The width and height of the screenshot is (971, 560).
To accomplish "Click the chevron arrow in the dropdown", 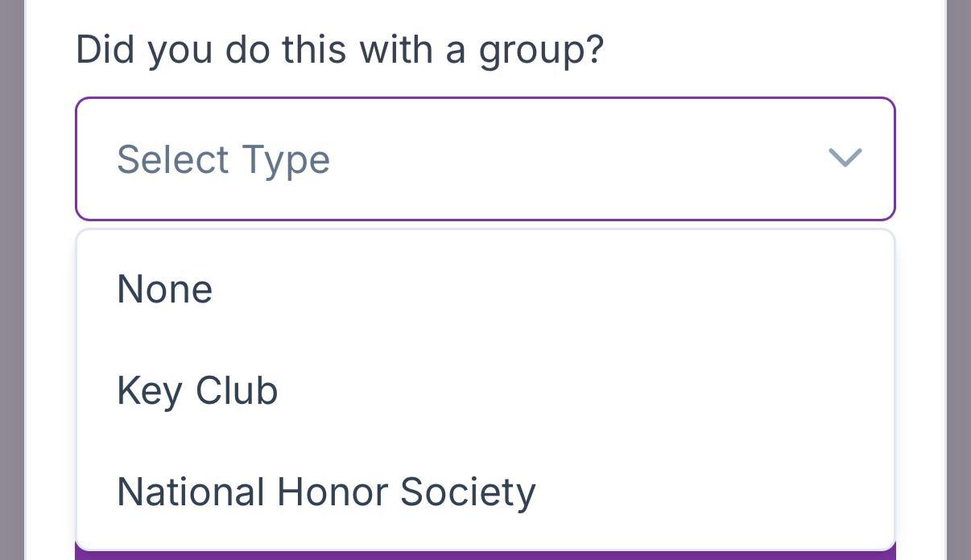I will (845, 158).
